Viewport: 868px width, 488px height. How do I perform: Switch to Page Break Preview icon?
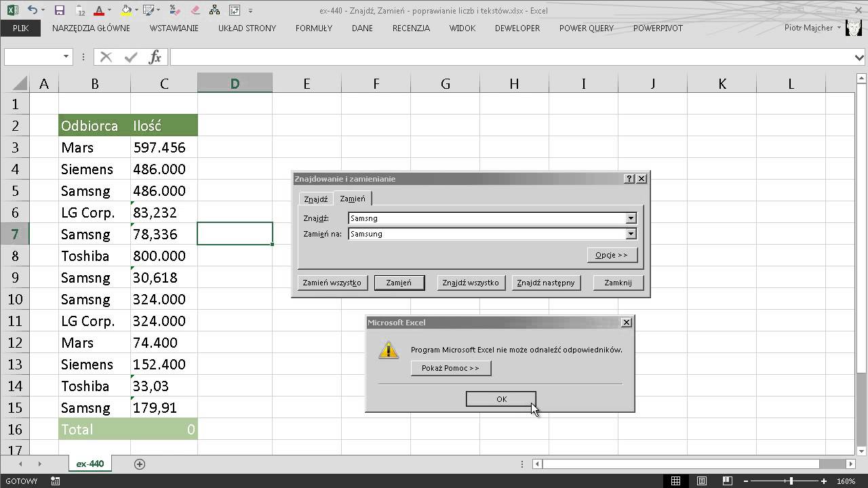[729, 481]
